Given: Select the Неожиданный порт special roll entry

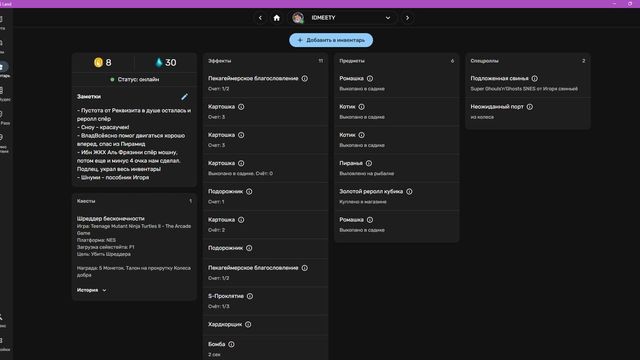Looking at the screenshot, I should tap(528, 111).
